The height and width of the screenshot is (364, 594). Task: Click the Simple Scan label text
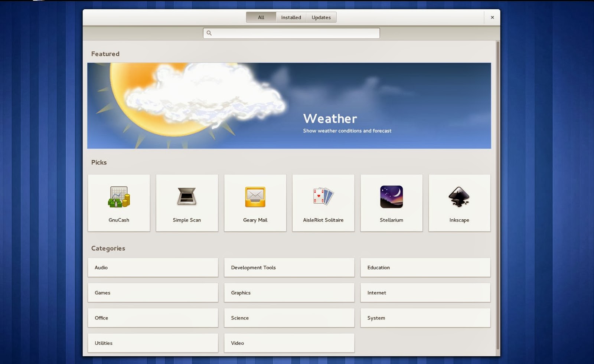[x=187, y=220]
